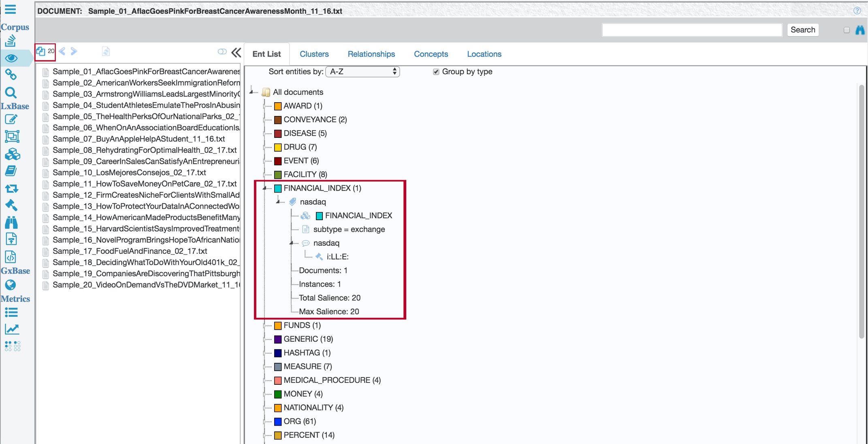868x444 pixels.
Task: Open the Sort entities by dropdown
Action: pos(363,72)
